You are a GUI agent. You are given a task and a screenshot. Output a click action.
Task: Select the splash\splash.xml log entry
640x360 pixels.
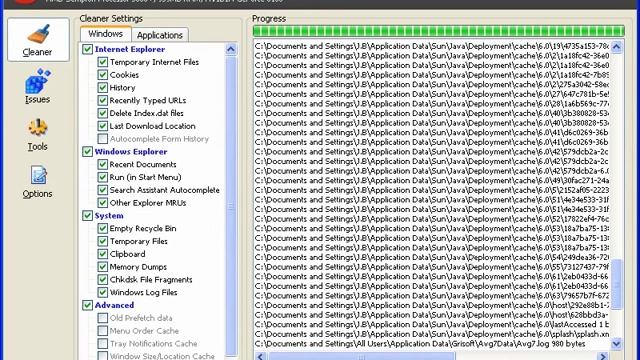coord(432,334)
